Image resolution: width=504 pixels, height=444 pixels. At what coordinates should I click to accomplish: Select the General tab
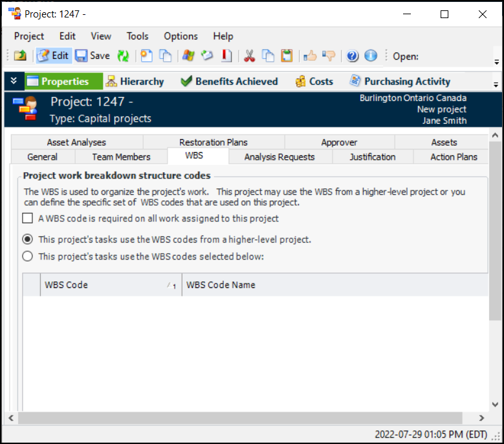(x=43, y=157)
